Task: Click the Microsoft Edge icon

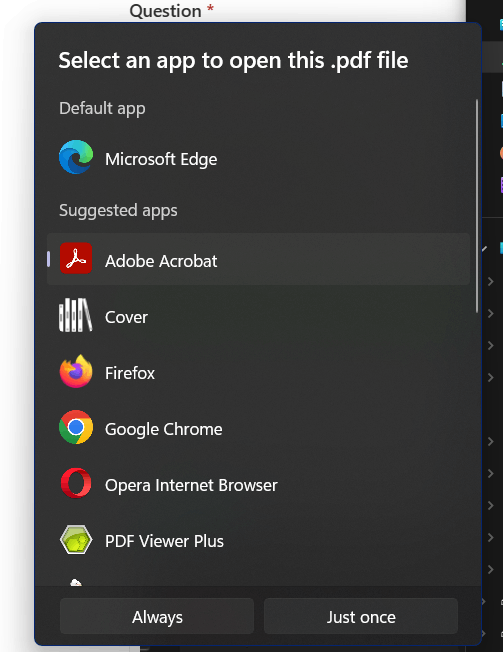Action: point(76,157)
